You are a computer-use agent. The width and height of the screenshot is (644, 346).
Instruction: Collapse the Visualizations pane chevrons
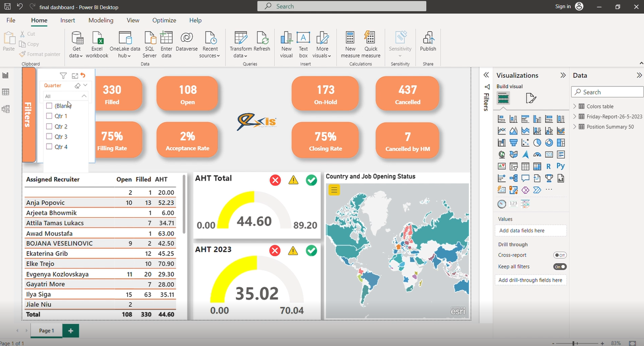562,75
